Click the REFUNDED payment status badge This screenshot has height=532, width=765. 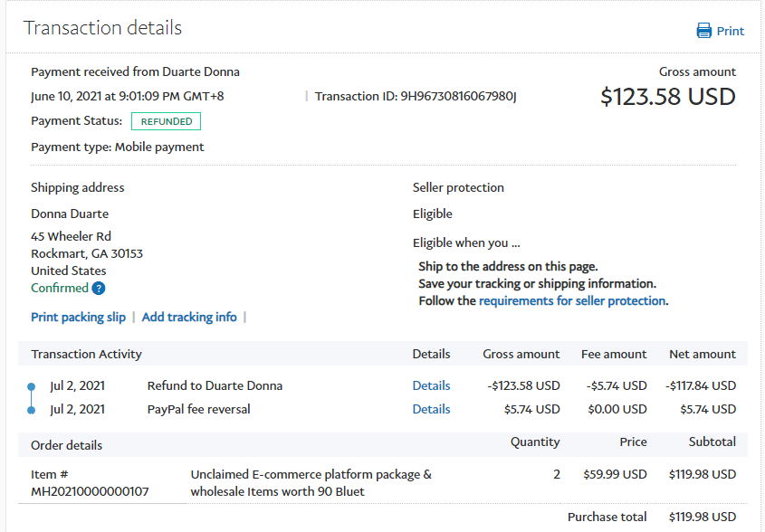tap(166, 121)
